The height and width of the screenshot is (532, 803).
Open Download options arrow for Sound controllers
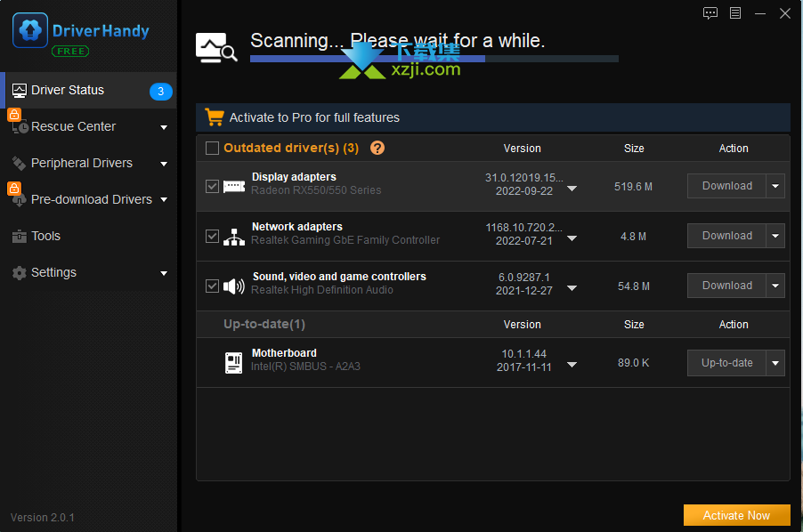pos(775,286)
